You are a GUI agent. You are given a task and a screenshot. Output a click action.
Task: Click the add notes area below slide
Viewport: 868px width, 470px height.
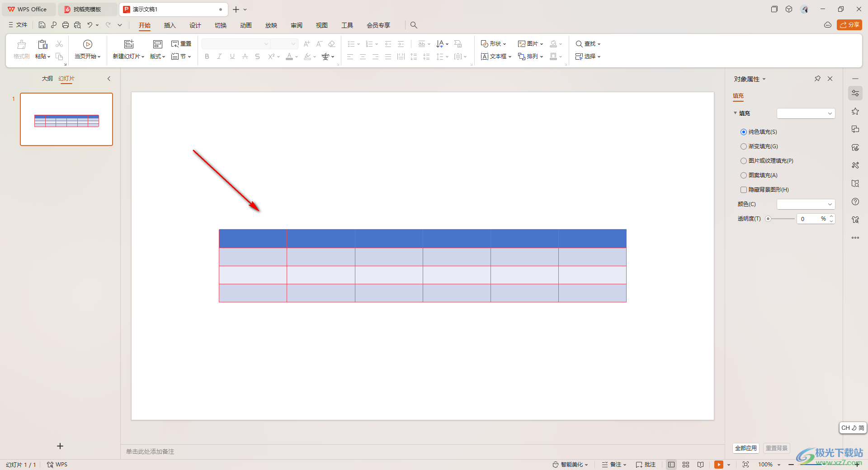coord(422,451)
